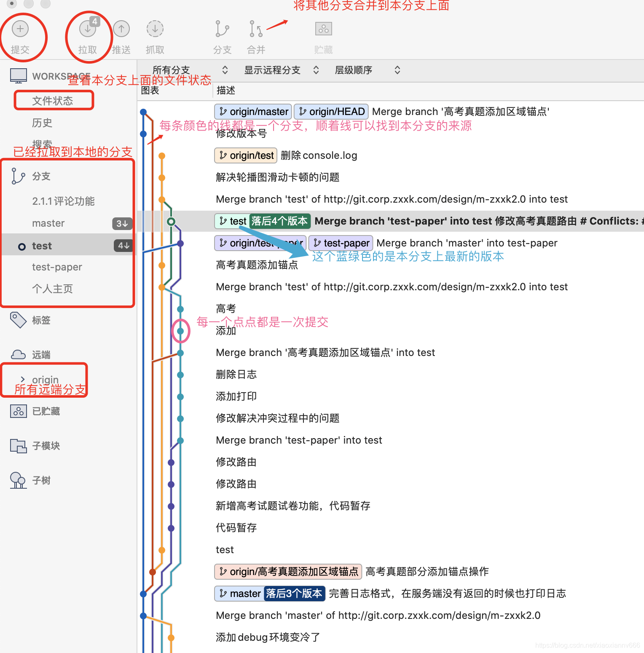Image resolution: width=644 pixels, height=653 pixels.
Task: Click the 描述 column header
Action: tap(226, 91)
